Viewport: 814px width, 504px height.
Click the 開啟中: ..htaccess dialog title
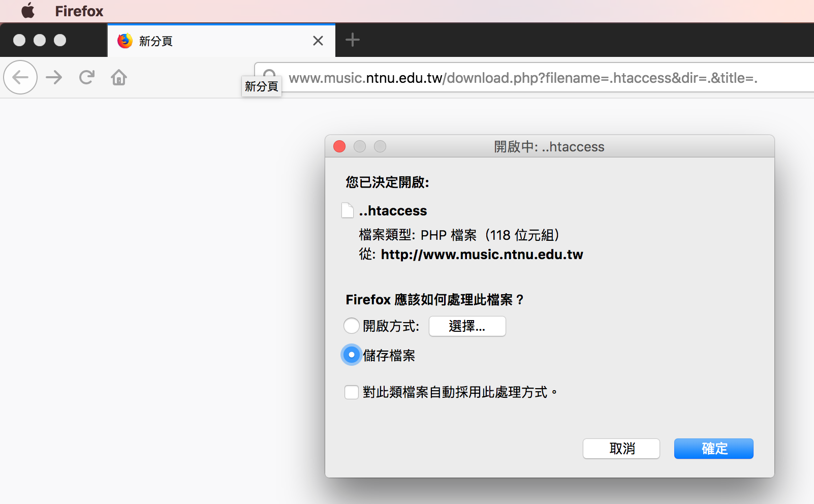(549, 147)
